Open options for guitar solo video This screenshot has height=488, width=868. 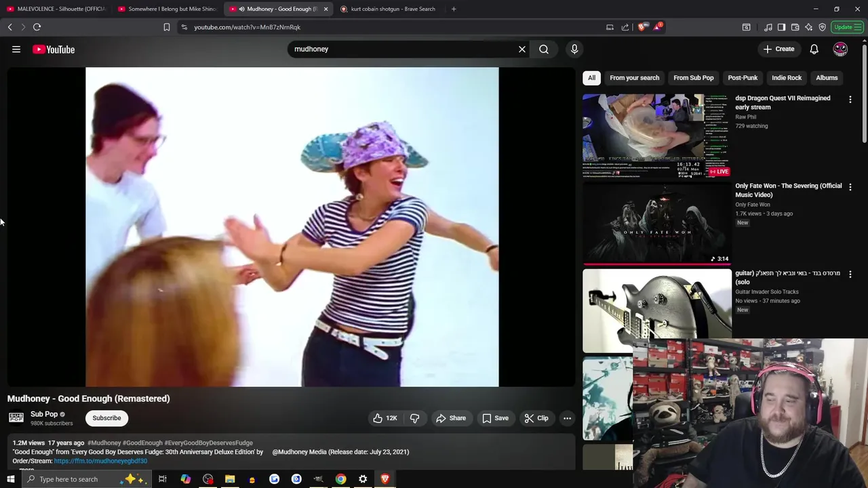850,274
